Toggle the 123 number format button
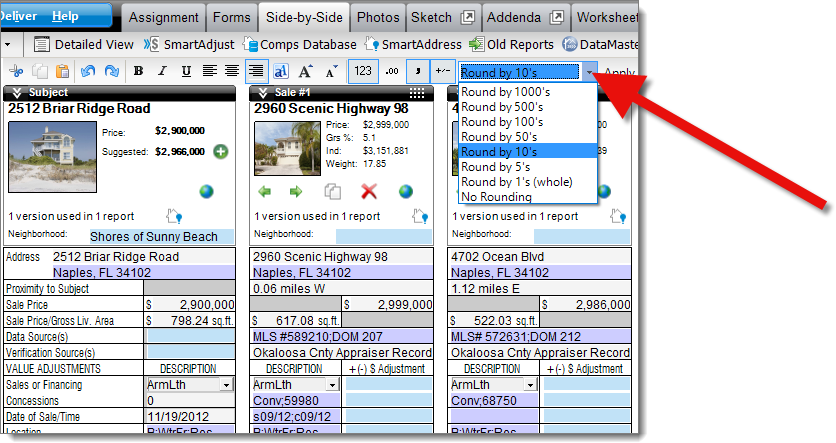The height and width of the screenshot is (443, 836). tap(363, 71)
